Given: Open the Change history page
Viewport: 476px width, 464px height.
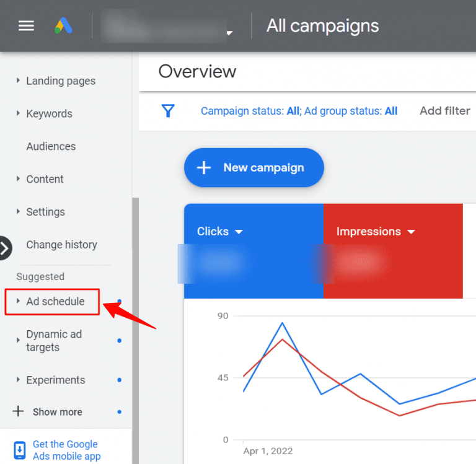Looking at the screenshot, I should pyautogui.click(x=61, y=245).
